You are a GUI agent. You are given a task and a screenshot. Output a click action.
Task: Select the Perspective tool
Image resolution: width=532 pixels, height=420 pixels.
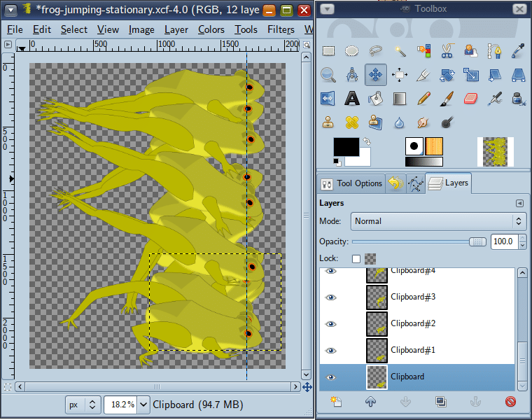[x=519, y=75]
